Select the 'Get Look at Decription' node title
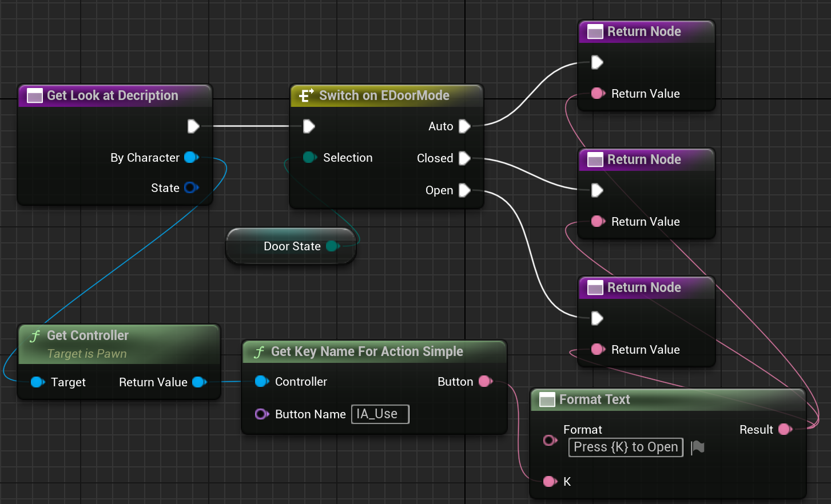Image resolution: width=831 pixels, height=504 pixels. (113, 95)
